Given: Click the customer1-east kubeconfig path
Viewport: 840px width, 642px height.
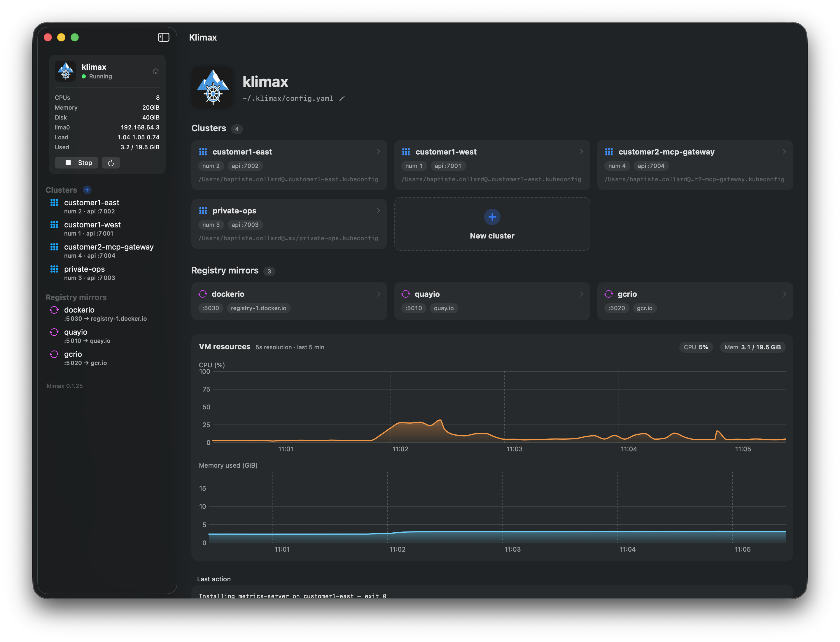Looking at the screenshot, I should [289, 179].
